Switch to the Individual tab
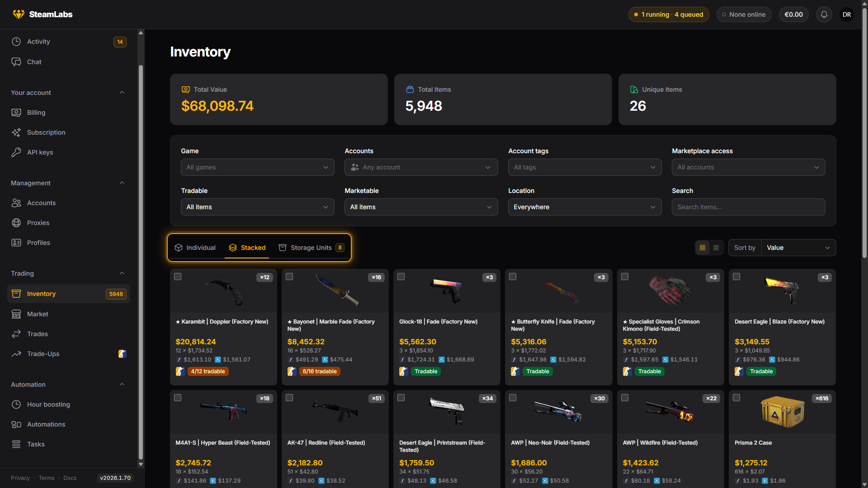868x488 pixels. pyautogui.click(x=195, y=248)
